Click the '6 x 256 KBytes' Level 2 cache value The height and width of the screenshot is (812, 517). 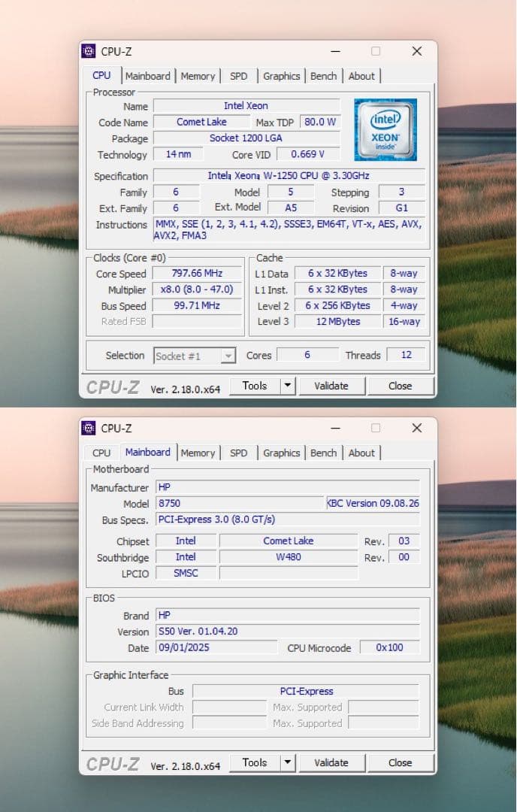point(337,305)
